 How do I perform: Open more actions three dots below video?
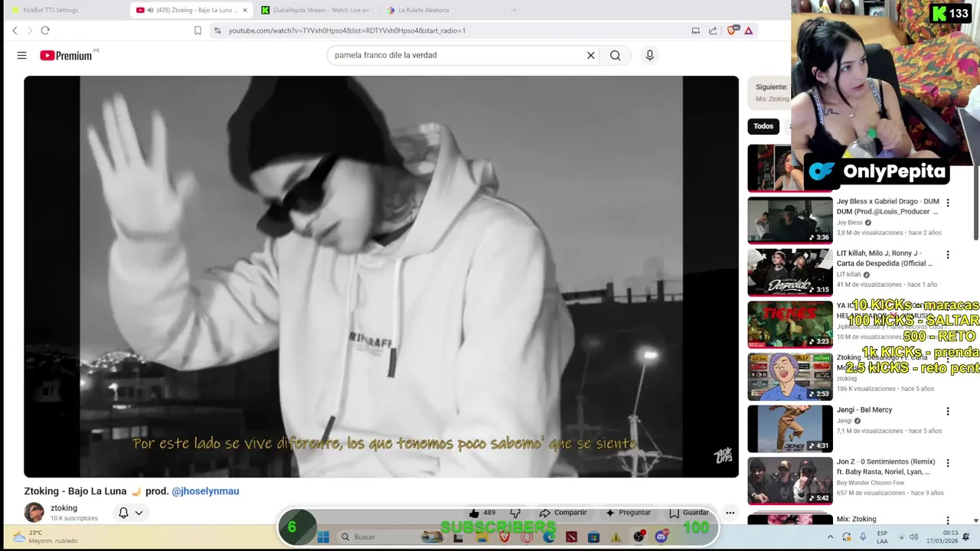(730, 513)
